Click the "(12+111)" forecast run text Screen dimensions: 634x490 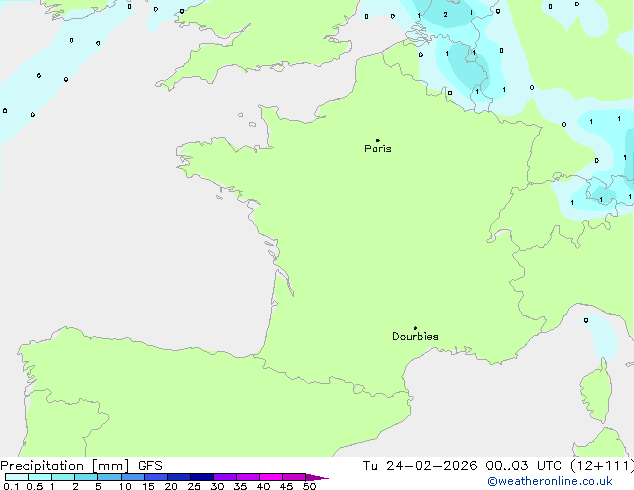[602, 466]
